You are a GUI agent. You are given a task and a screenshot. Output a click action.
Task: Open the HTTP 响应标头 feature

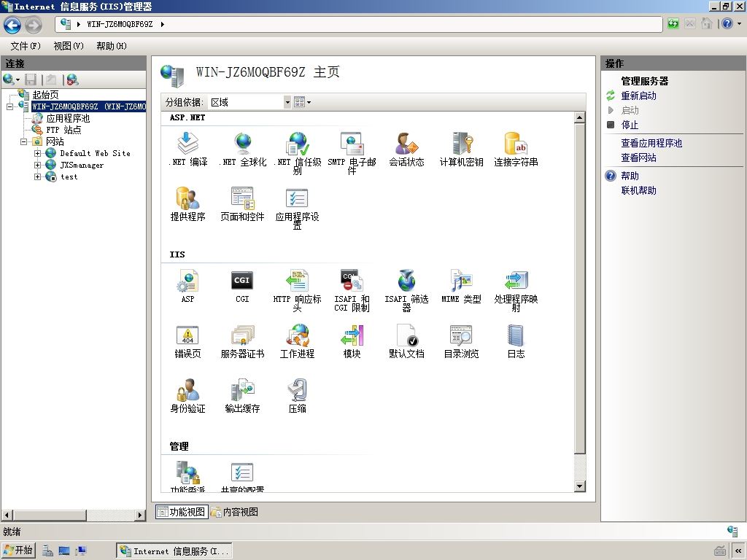pos(298,290)
